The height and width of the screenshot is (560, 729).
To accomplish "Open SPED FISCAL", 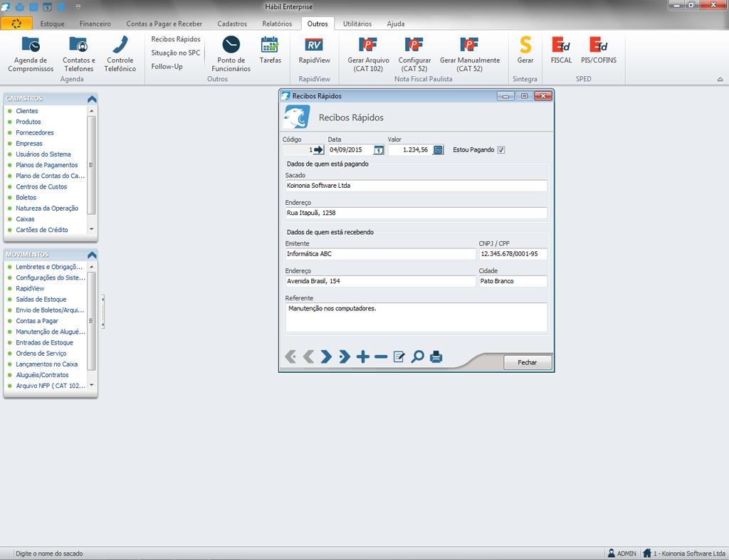I will pyautogui.click(x=561, y=50).
